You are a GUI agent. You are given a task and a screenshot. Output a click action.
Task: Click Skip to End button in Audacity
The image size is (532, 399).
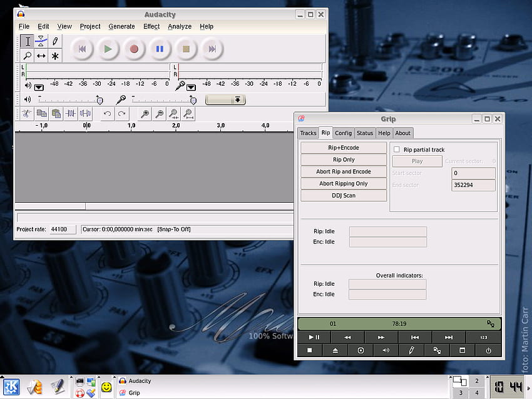point(212,49)
